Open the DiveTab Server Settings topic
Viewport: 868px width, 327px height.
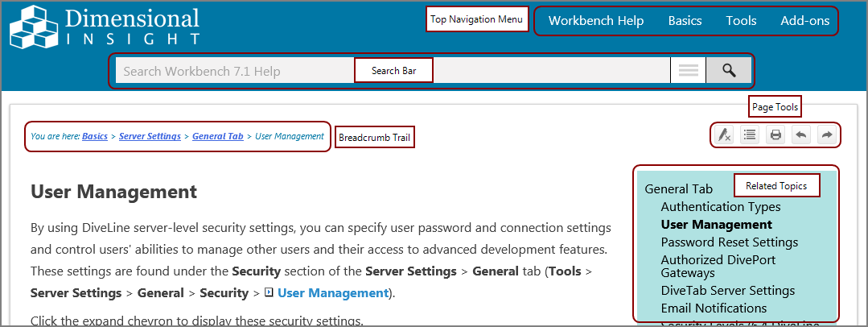coord(728,291)
